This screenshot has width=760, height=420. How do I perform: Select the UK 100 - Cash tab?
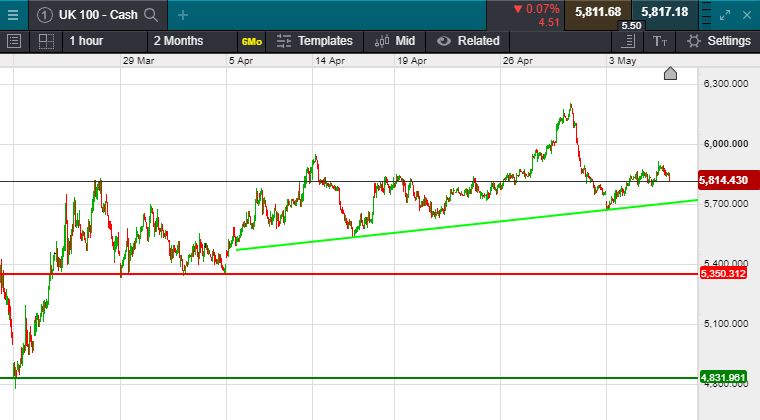pyautogui.click(x=88, y=15)
